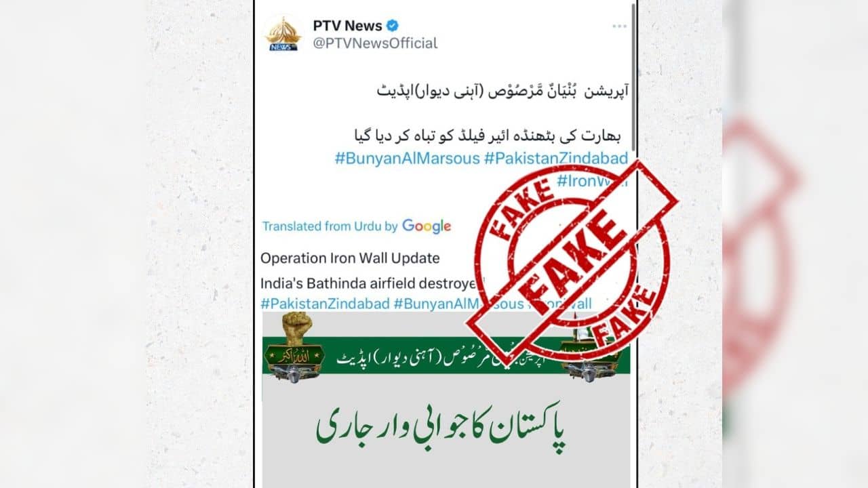Click the 'Translated from Urdu by' label

point(330,226)
